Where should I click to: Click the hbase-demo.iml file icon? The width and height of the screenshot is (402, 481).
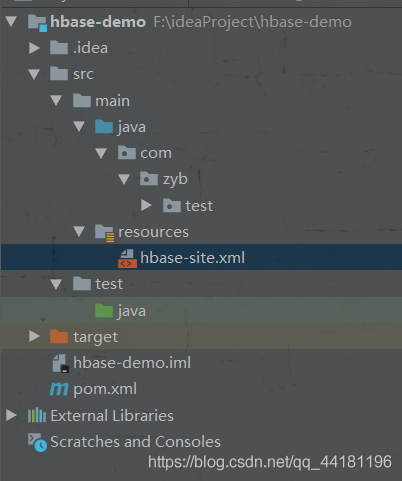[61, 363]
